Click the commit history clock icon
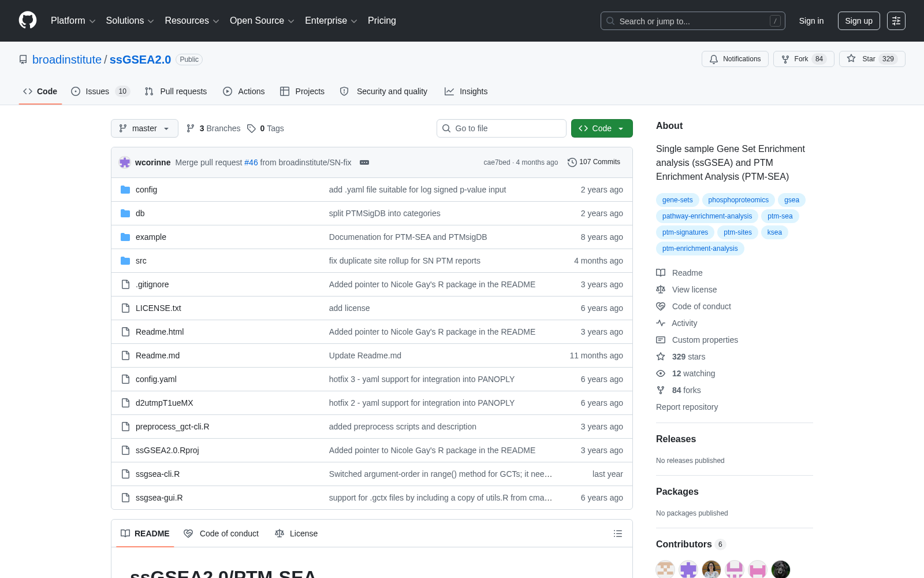 [x=572, y=162]
